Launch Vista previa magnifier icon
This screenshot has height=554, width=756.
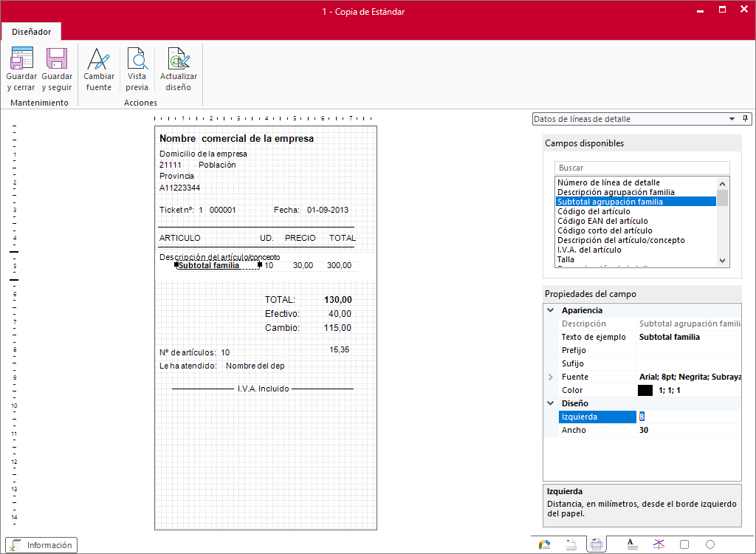(137, 58)
